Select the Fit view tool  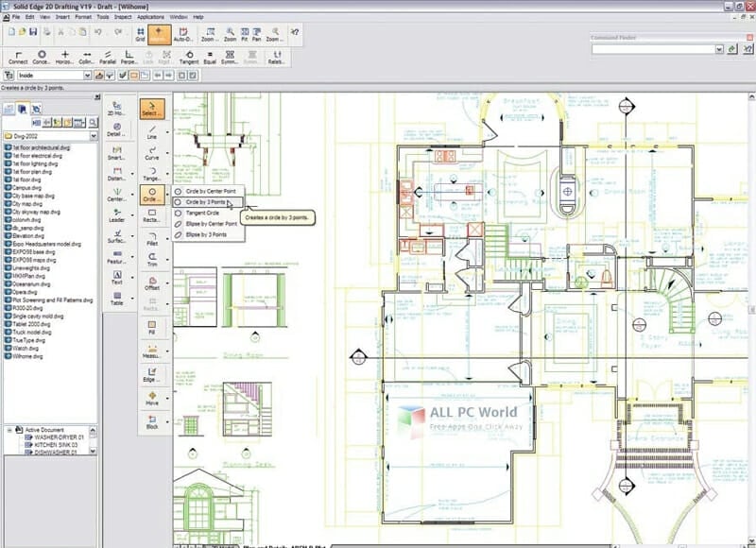coord(245,35)
